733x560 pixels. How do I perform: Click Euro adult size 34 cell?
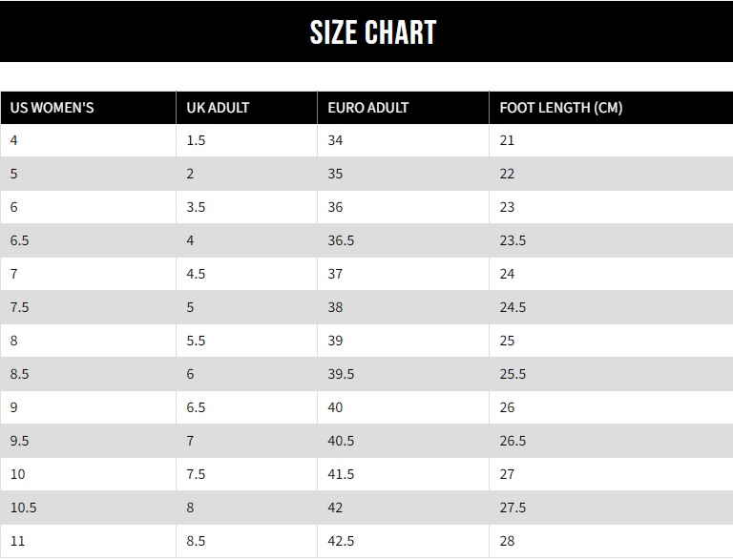click(x=335, y=140)
